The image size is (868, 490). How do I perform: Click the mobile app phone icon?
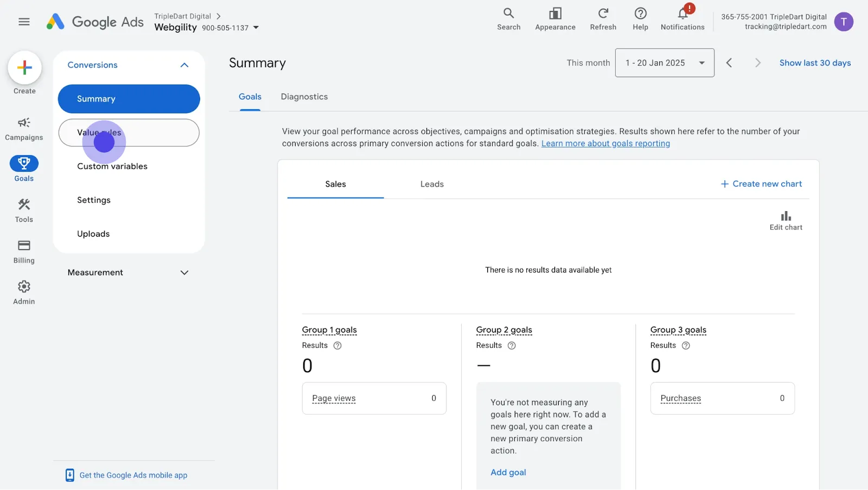coord(70,475)
